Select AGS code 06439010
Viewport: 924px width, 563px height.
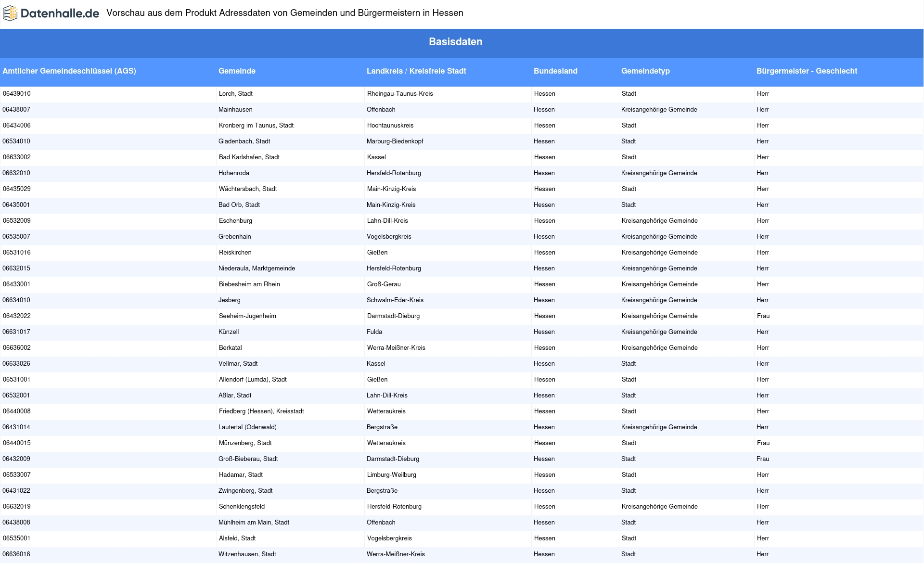coord(17,94)
